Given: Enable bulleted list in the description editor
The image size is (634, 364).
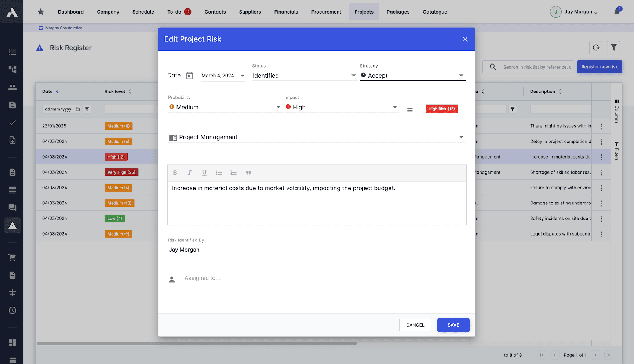Looking at the screenshot, I should click(x=219, y=172).
